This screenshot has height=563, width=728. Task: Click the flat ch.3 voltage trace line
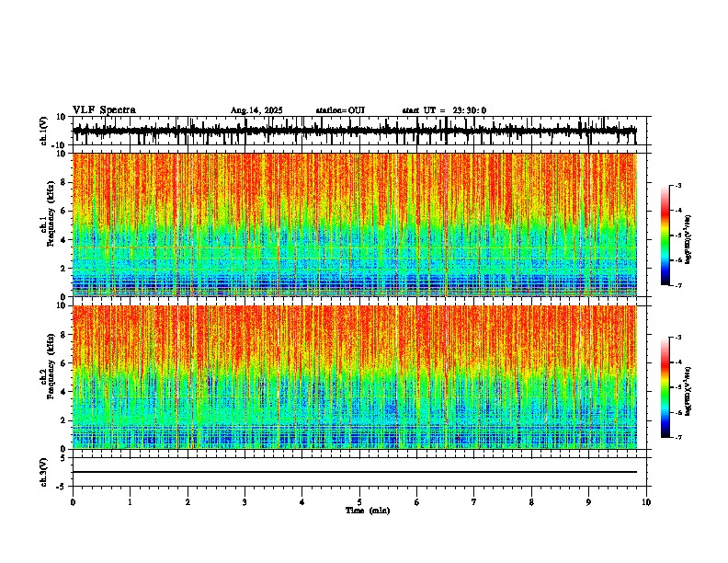(355, 472)
